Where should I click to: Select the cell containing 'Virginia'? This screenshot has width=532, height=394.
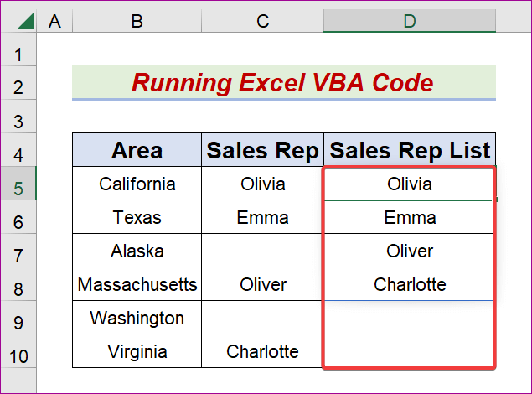[137, 351]
